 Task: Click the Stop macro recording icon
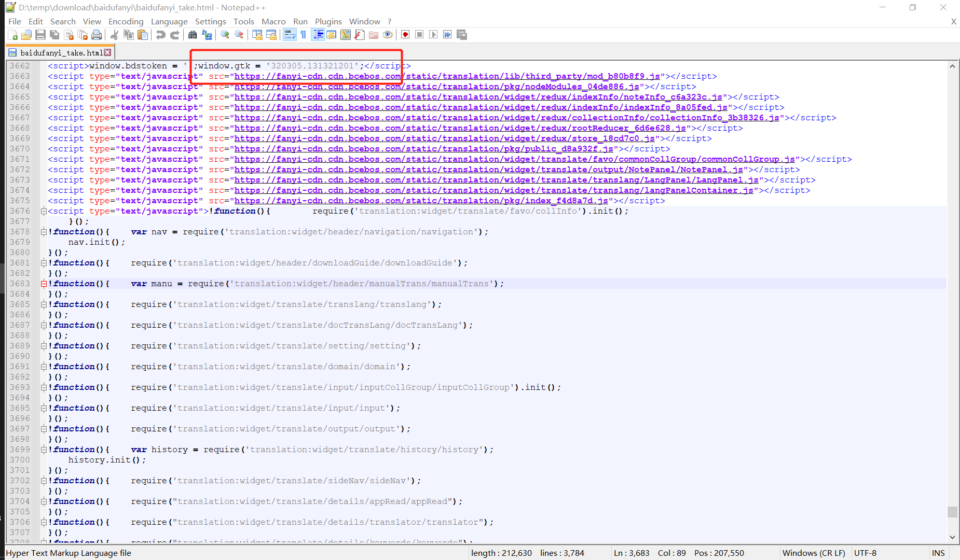click(x=419, y=35)
